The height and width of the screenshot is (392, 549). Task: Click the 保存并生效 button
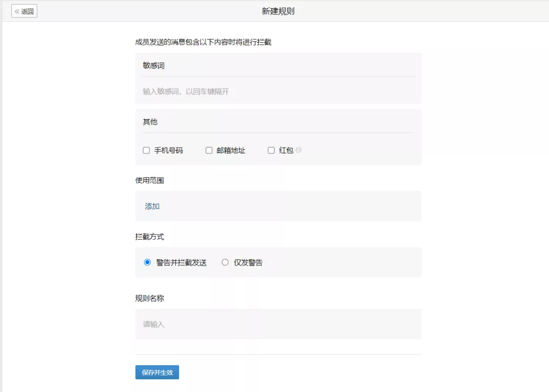point(157,372)
